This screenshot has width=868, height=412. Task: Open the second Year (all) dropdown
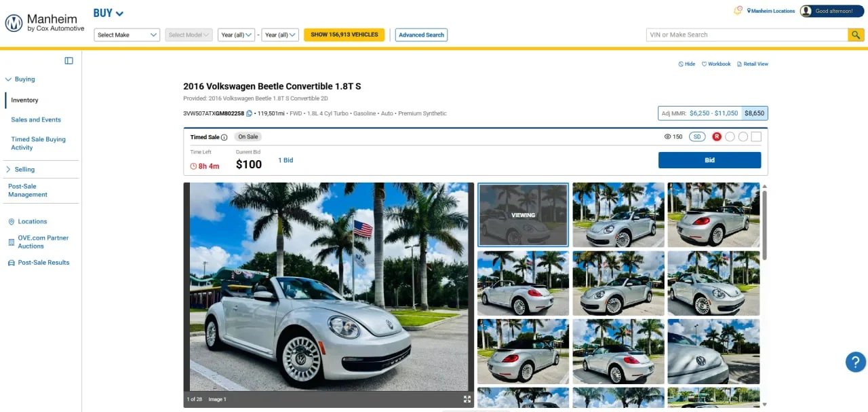pos(280,35)
